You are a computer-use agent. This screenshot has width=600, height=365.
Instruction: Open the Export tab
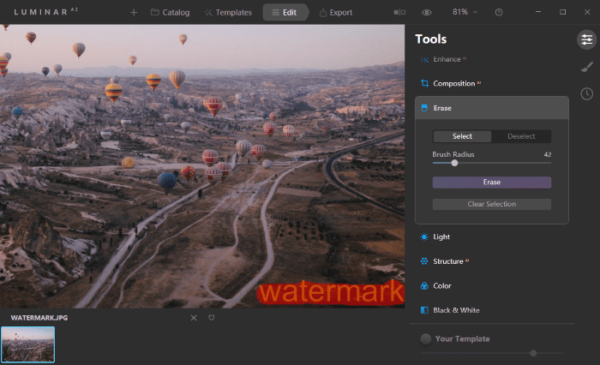pos(336,13)
